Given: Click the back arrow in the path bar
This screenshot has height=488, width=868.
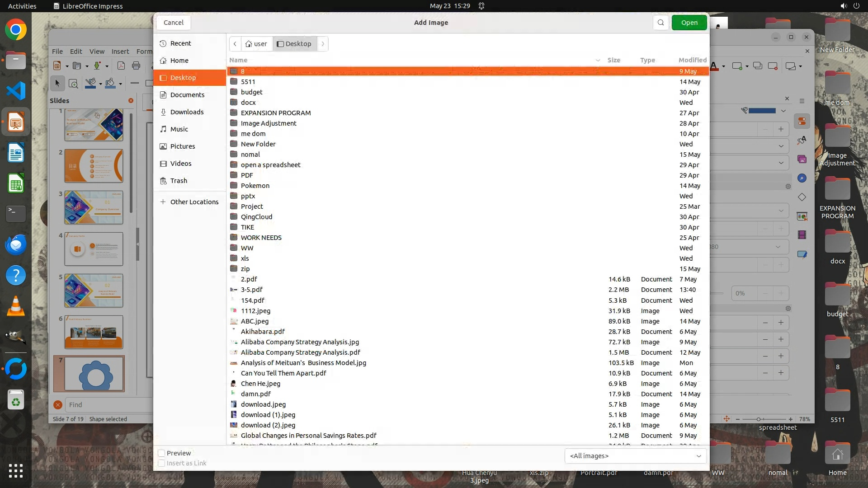Looking at the screenshot, I should pos(235,44).
